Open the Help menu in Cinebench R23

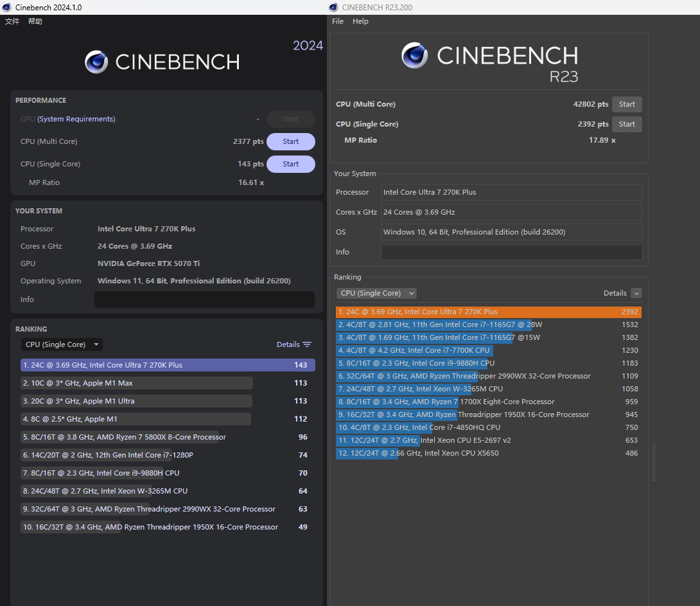coord(360,21)
